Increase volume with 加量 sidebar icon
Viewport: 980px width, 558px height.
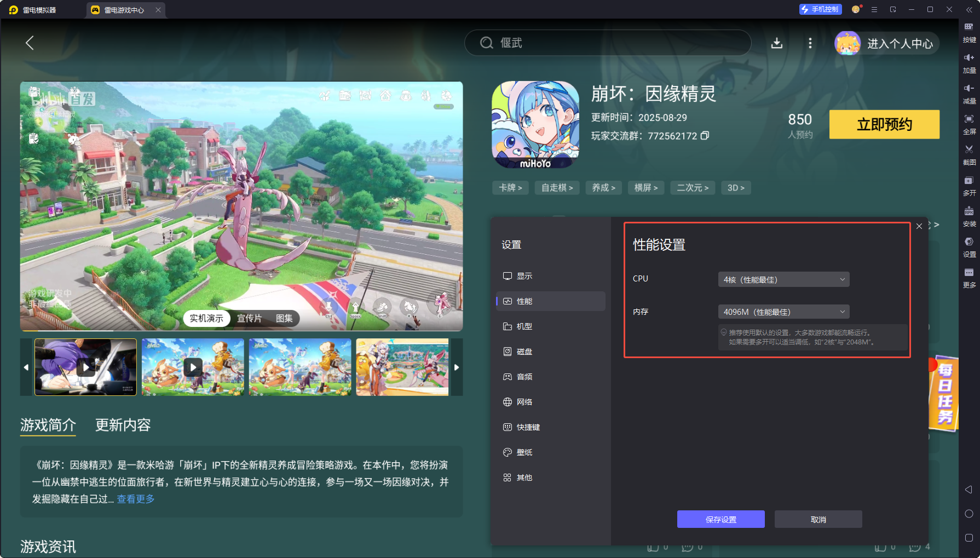(x=969, y=63)
